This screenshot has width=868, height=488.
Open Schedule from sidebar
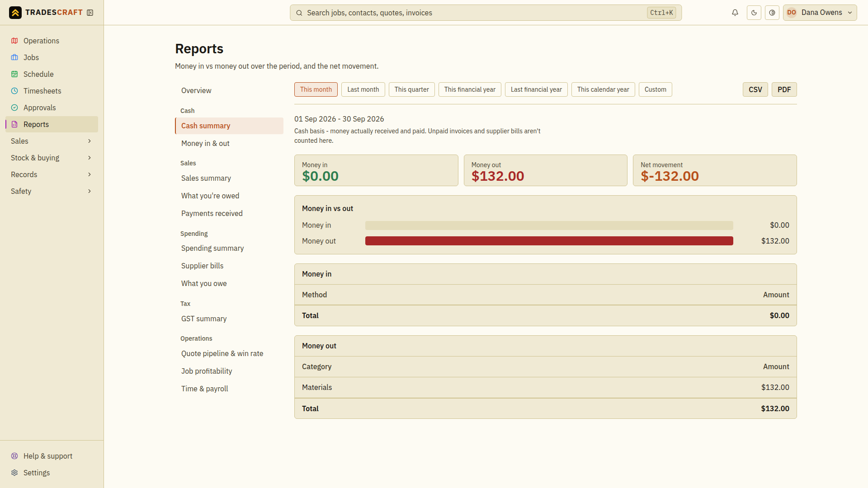pyautogui.click(x=52, y=74)
